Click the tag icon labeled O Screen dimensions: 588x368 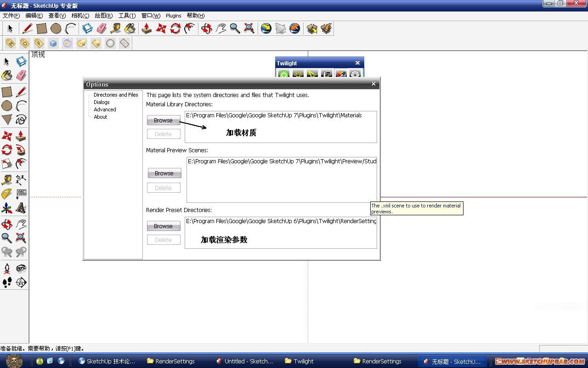click(x=25, y=43)
